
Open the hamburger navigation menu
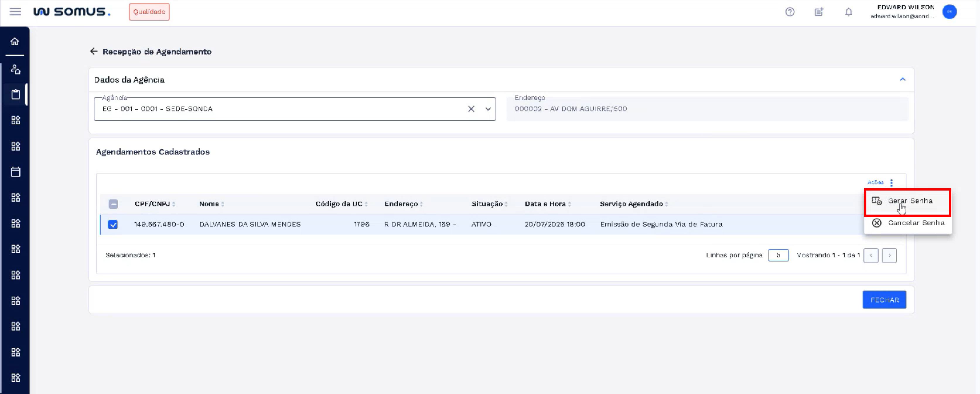pyautogui.click(x=15, y=11)
